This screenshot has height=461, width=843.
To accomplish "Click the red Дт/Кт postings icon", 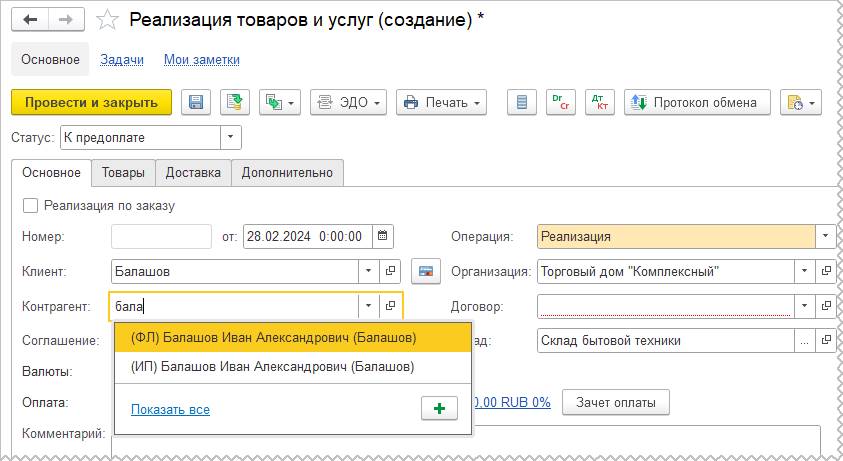I will [x=599, y=103].
